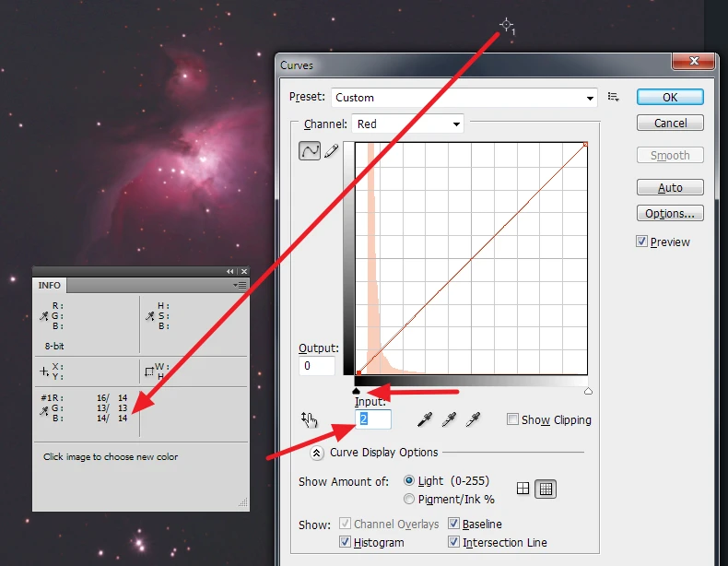Collapse the Curve Display Options section
Screen dimensions: 728x566
[x=317, y=453]
